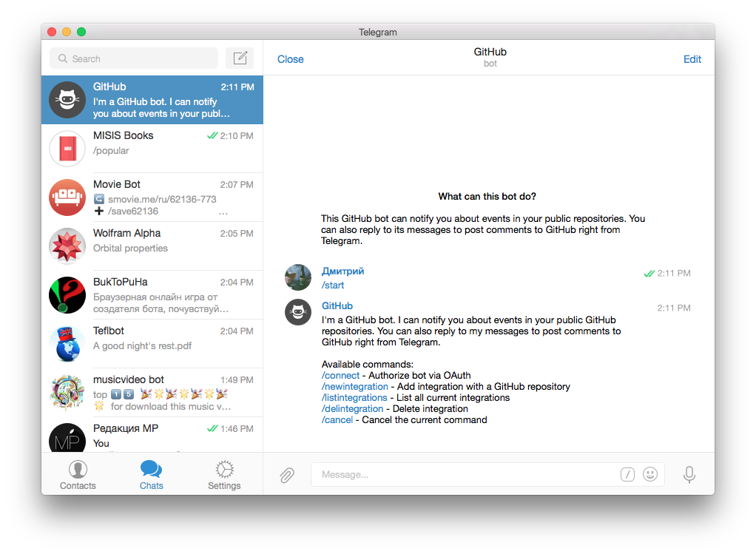
Task: Click the BukToPuHa question mark avatar
Action: [x=67, y=294]
